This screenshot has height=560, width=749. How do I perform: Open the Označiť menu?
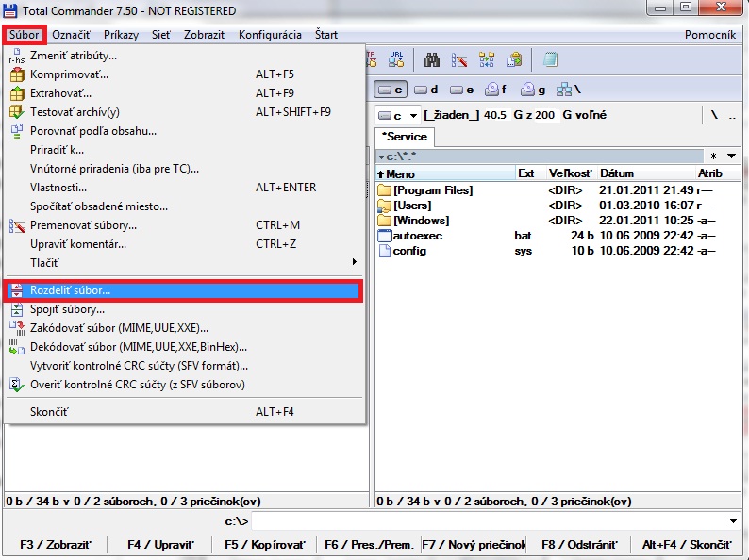(71, 35)
